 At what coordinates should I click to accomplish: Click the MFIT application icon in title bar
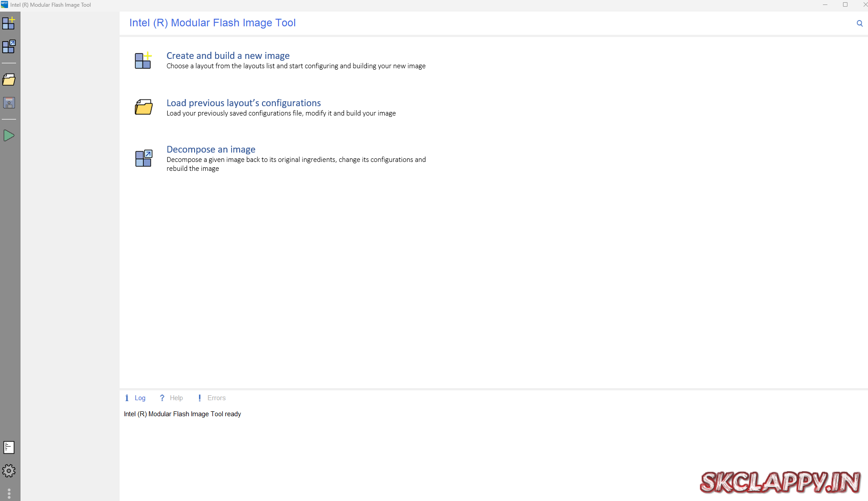tap(4, 4)
